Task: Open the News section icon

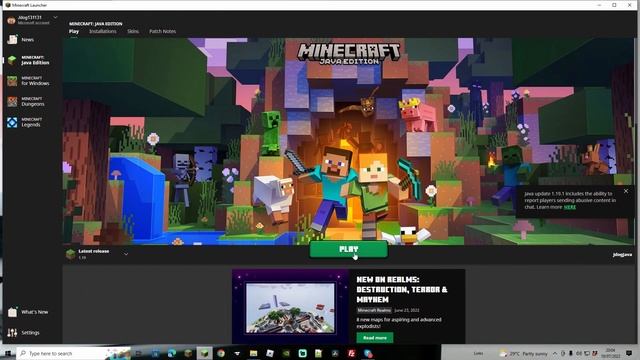Action: pyautogui.click(x=13, y=39)
